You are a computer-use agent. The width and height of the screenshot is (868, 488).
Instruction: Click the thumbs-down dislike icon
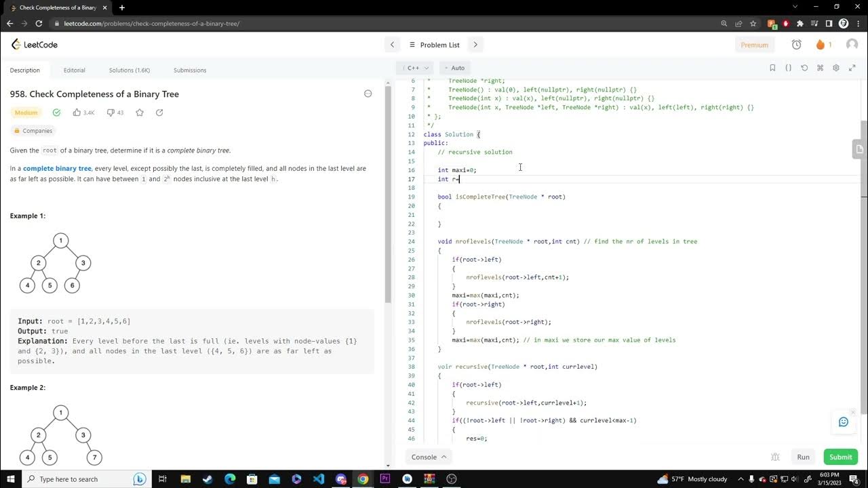pos(111,113)
